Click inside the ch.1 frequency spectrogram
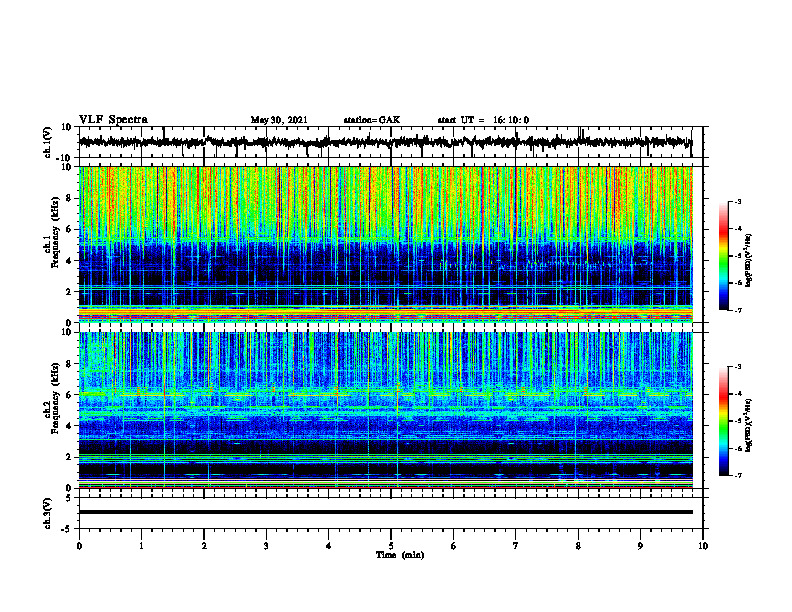 385,244
